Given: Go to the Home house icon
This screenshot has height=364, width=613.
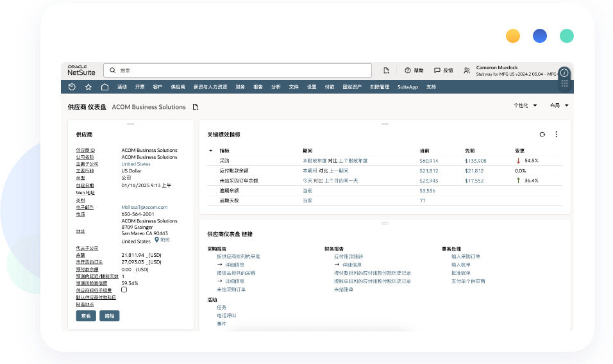Looking at the screenshot, I should (x=105, y=87).
